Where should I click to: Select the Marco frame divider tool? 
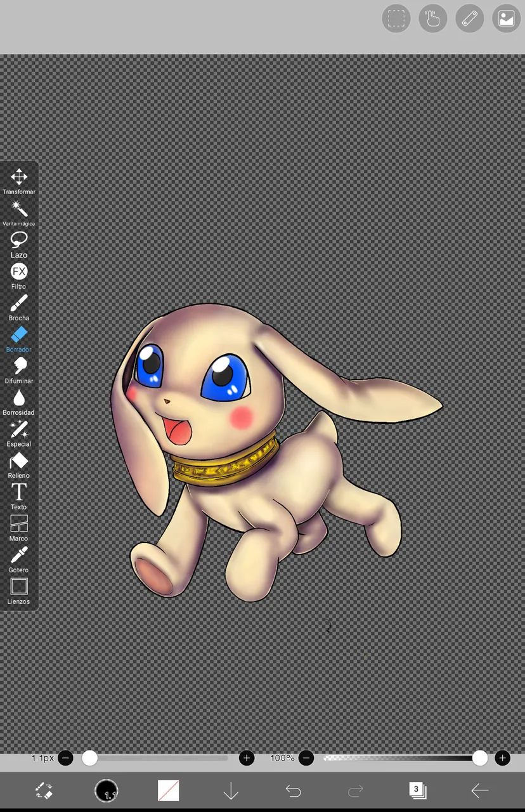point(19,528)
